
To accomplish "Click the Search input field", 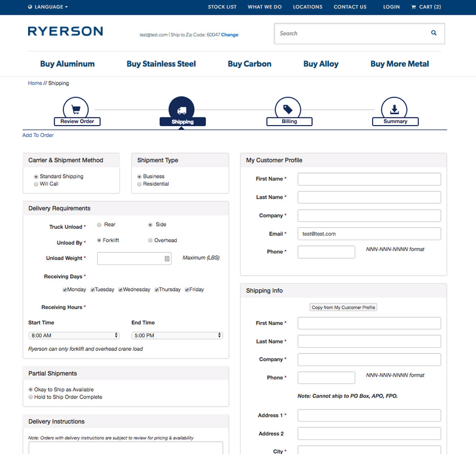I will pos(359,33).
